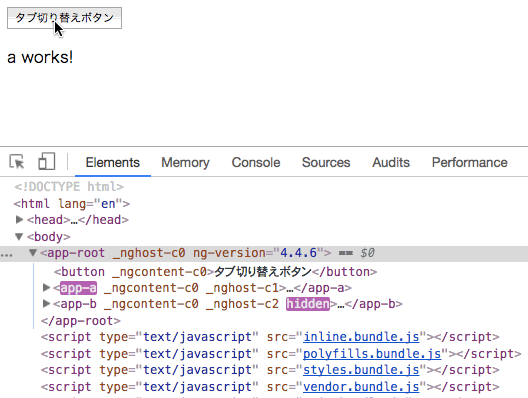Screen dimensions: 528x398
Task: Select the DOCTYPE html line
Action: pos(69,187)
